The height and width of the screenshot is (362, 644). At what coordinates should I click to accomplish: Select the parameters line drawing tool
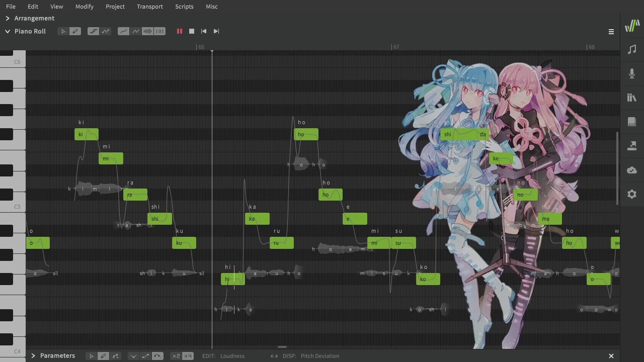[x=115, y=356]
